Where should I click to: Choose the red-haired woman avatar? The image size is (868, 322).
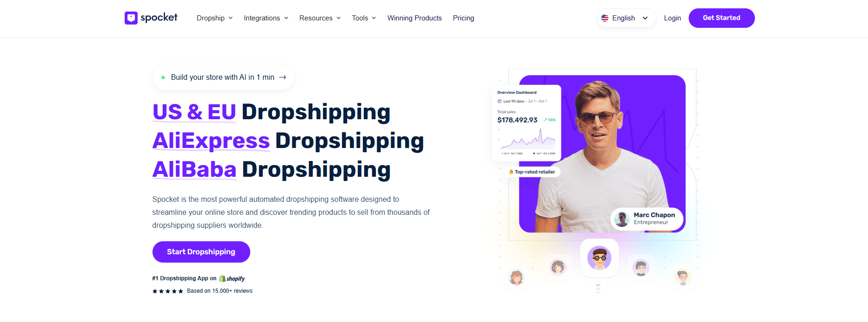pos(516,277)
